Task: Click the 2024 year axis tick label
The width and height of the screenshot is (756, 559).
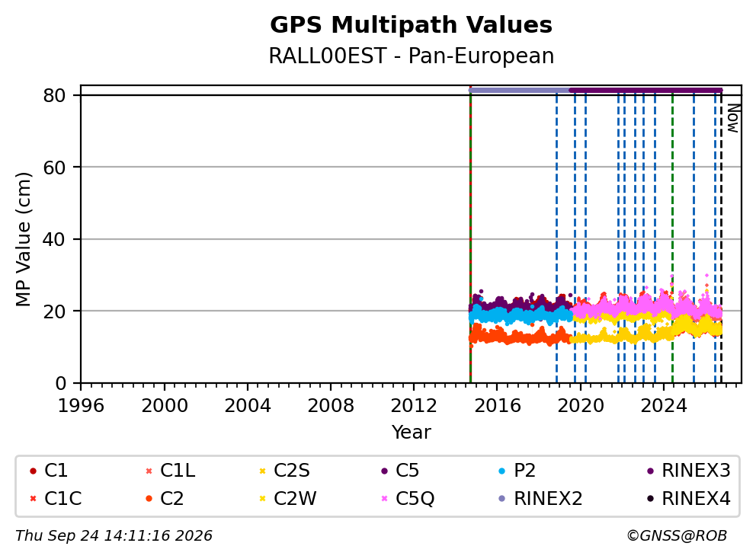Action: (664, 406)
